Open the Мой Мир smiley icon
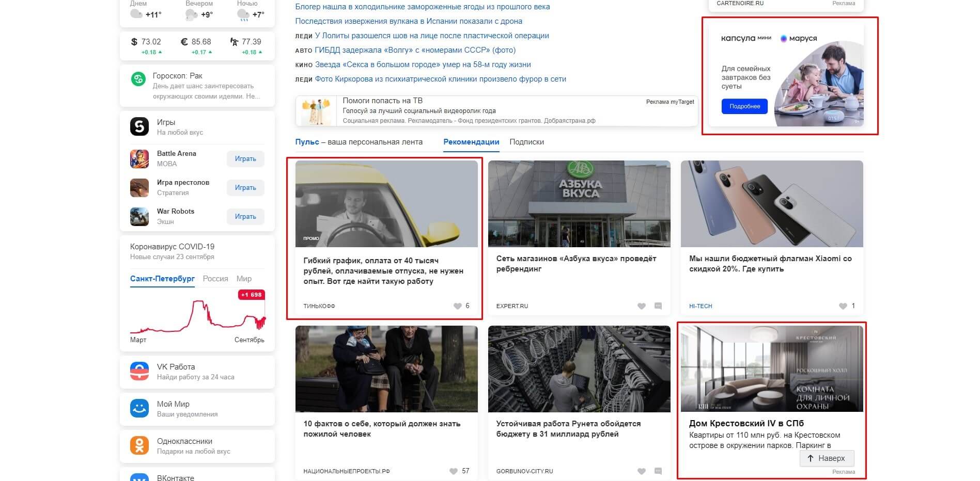 [x=139, y=408]
